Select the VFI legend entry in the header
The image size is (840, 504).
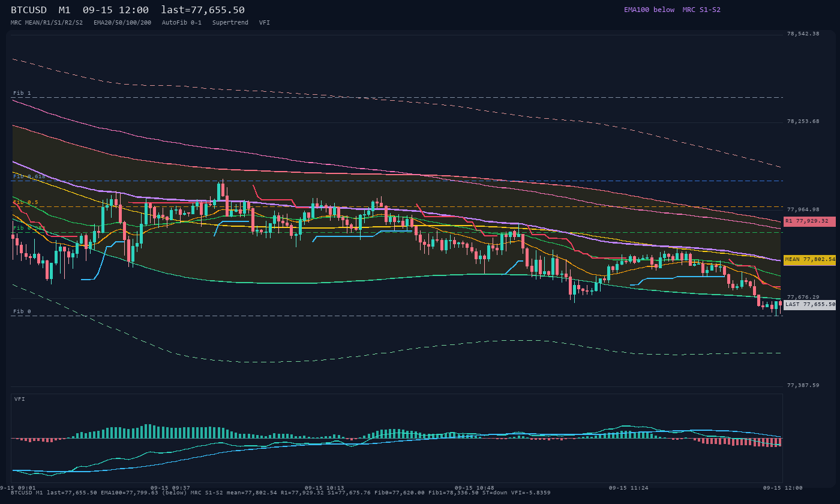[x=265, y=22]
